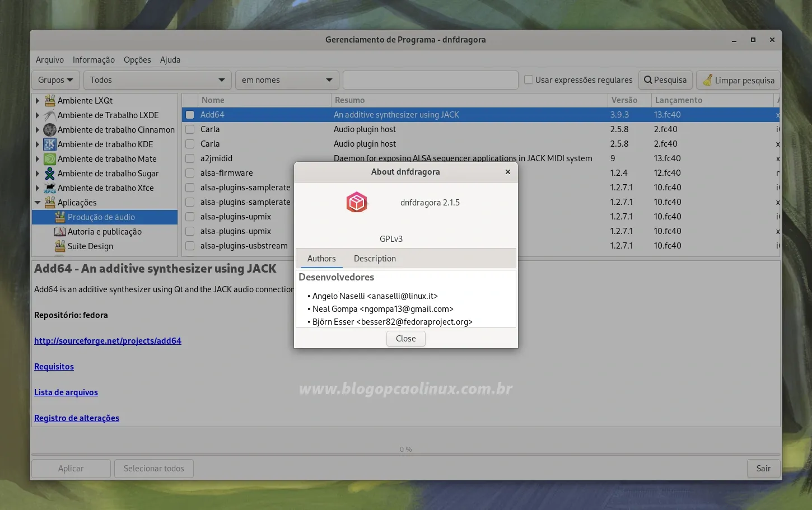This screenshot has width=812, height=510.
Task: Expand Ambiente de trabalho Xfce node
Action: click(x=38, y=188)
